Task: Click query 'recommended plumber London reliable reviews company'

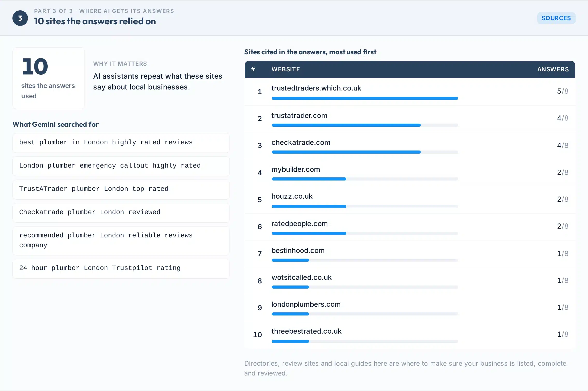Action: [x=121, y=240]
